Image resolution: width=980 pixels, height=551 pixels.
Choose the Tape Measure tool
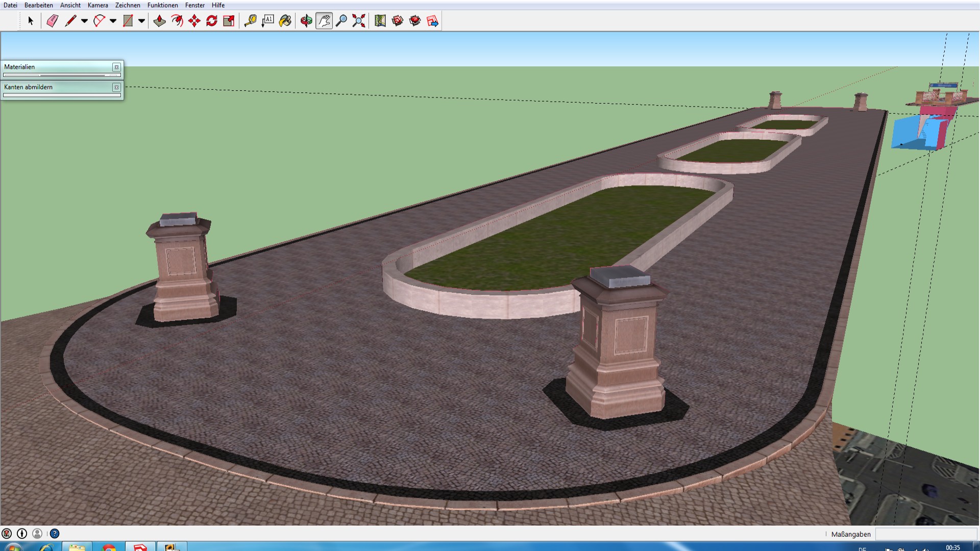(250, 21)
